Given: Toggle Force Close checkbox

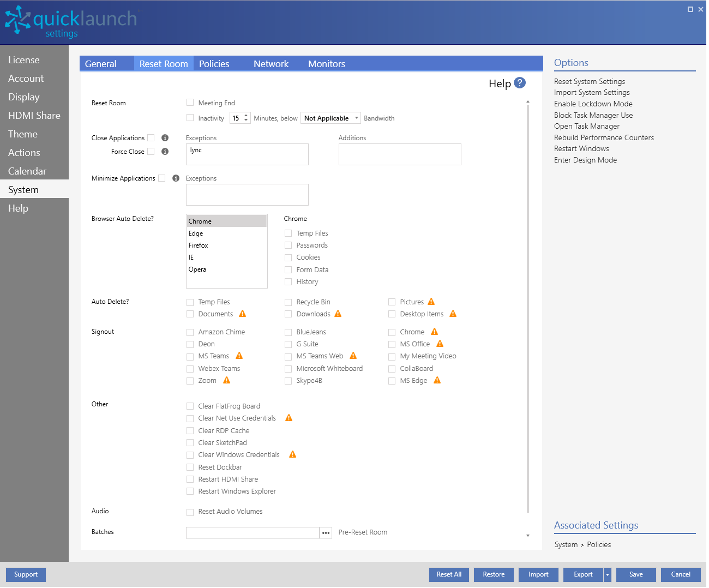Looking at the screenshot, I should tap(151, 152).
